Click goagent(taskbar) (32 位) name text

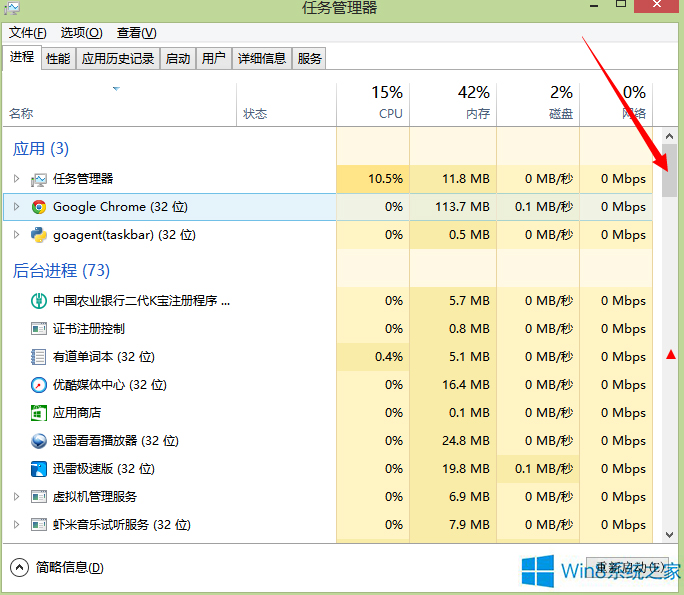[124, 235]
